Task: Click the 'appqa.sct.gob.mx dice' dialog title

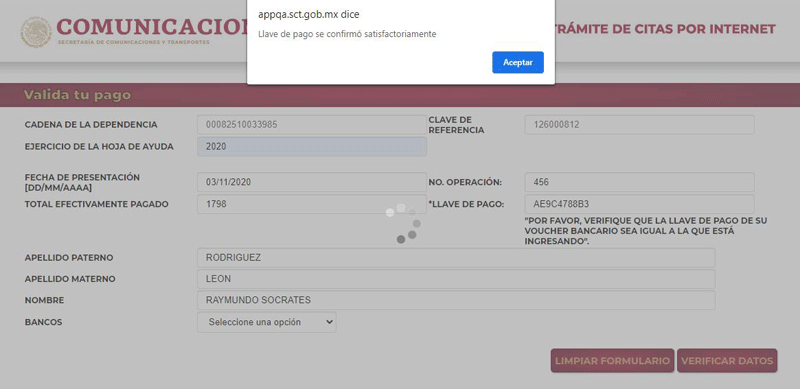Action: click(308, 14)
